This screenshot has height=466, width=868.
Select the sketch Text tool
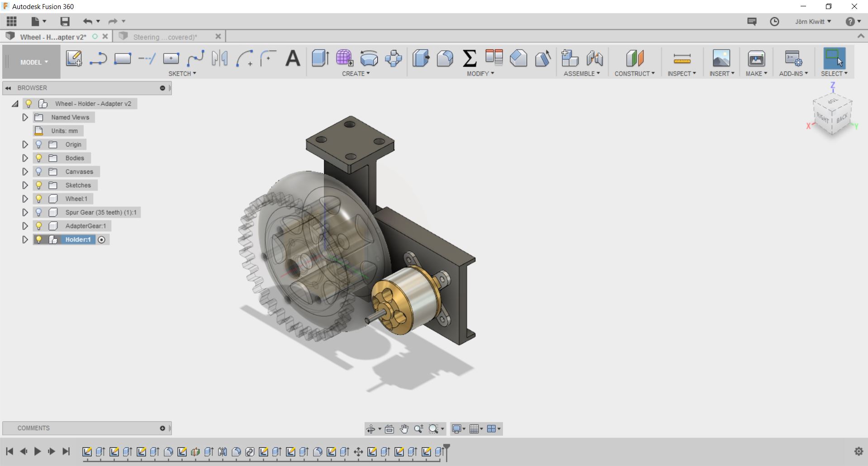coord(293,58)
